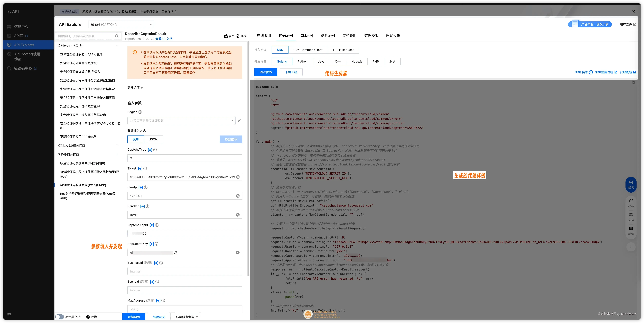Click the search magnifier icon in interface search
This screenshot has height=323, width=644.
pyautogui.click(x=117, y=36)
